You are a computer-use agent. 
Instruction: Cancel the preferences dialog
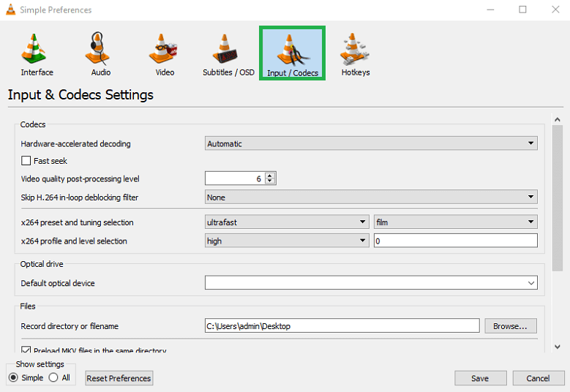tap(539, 378)
